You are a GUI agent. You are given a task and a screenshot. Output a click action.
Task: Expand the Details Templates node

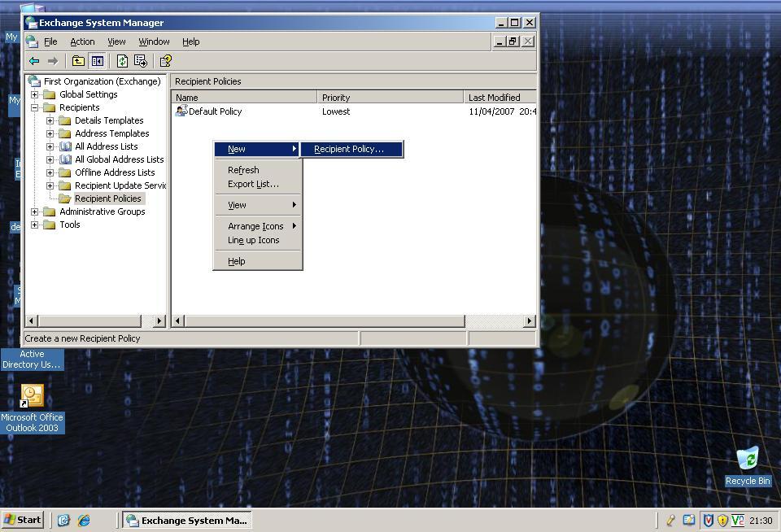coord(50,120)
